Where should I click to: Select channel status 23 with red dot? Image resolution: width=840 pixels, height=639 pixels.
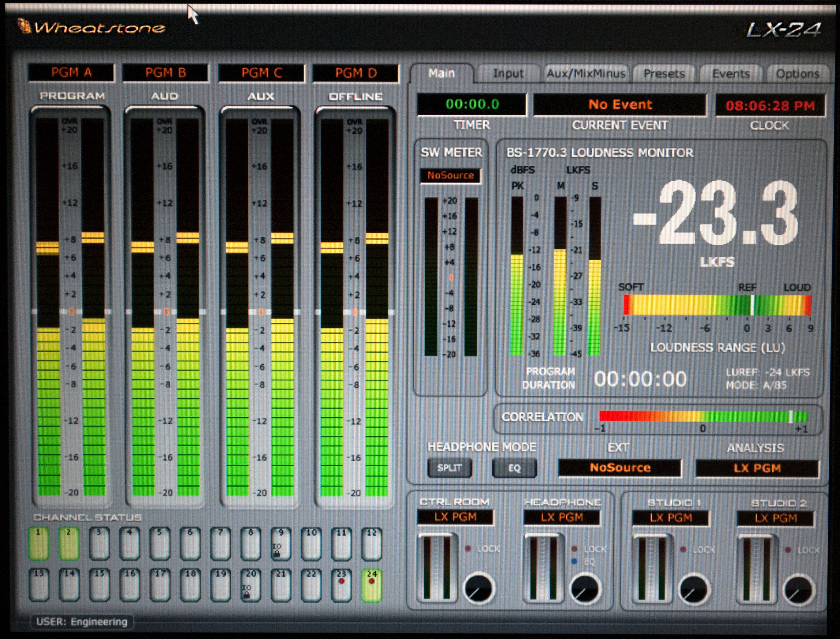[341, 586]
